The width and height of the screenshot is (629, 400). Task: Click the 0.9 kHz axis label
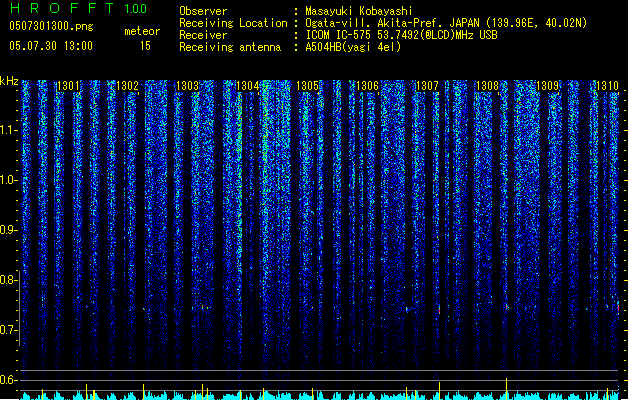coord(9,230)
